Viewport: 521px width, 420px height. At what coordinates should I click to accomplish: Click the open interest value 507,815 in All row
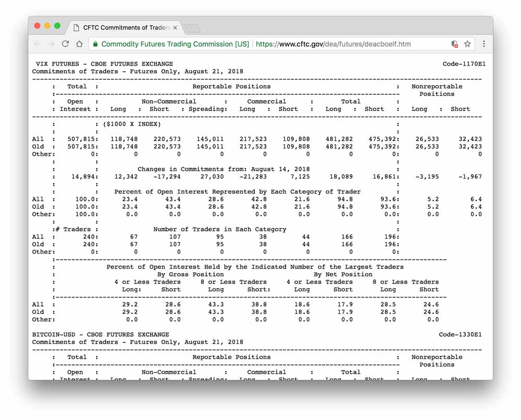point(82,139)
